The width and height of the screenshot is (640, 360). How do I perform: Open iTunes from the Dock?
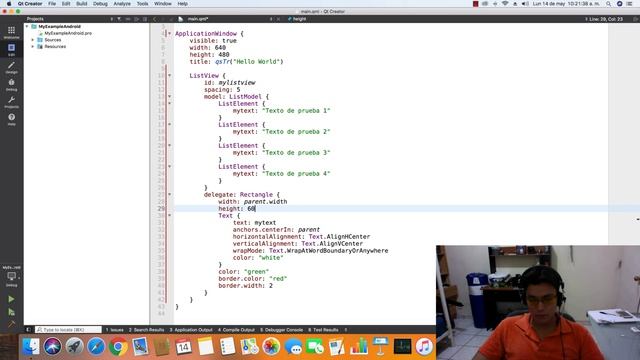pyautogui.click(x=424, y=347)
